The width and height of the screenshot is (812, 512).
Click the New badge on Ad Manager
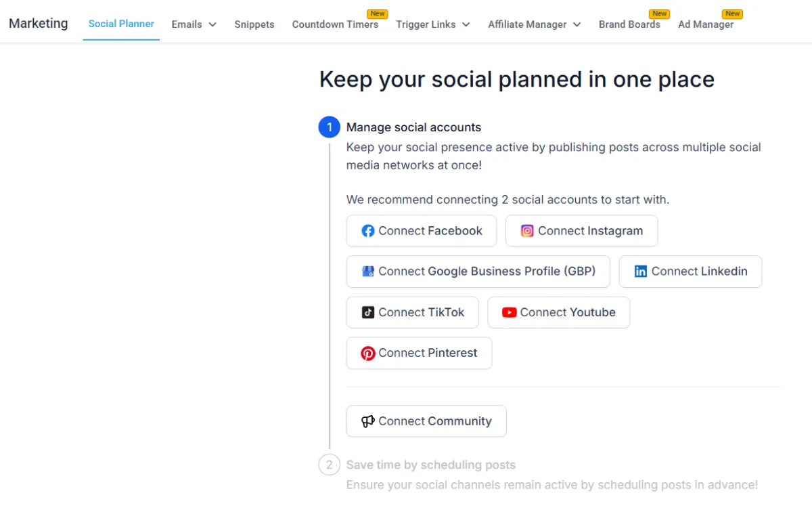click(x=733, y=14)
